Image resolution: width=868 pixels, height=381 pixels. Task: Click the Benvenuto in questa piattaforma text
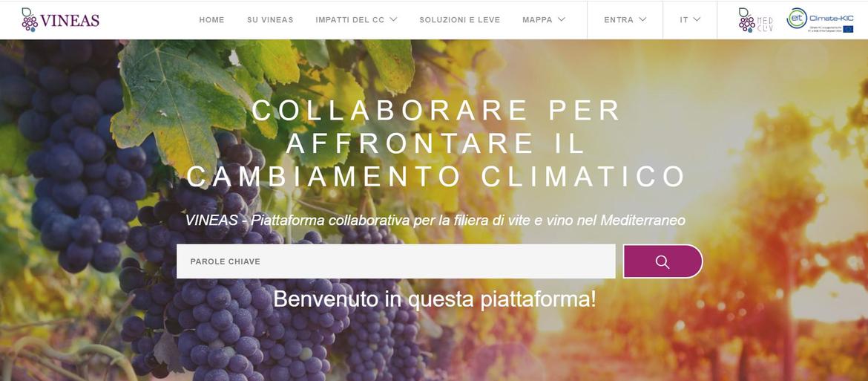tap(435, 299)
